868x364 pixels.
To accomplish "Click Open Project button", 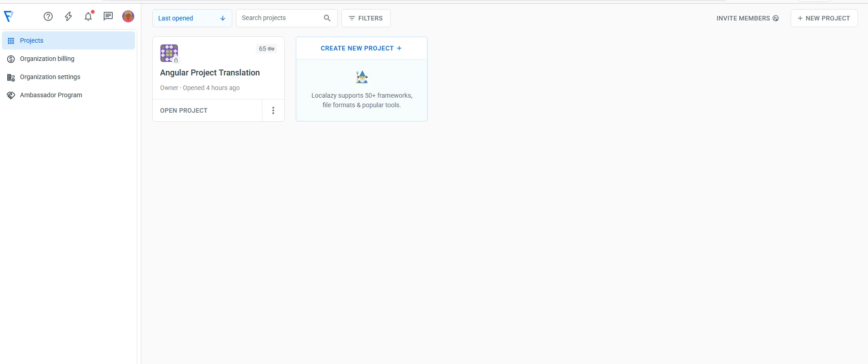I will (x=207, y=110).
